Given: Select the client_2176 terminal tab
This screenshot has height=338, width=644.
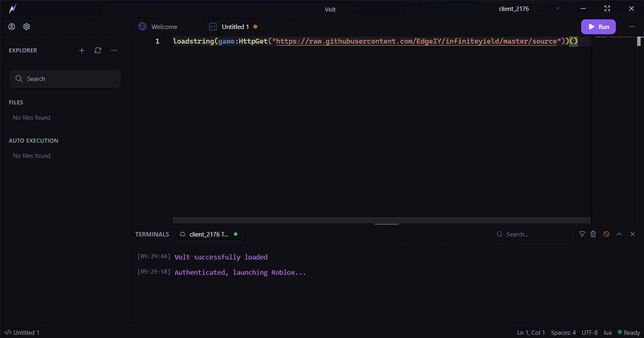Looking at the screenshot, I should (208, 234).
